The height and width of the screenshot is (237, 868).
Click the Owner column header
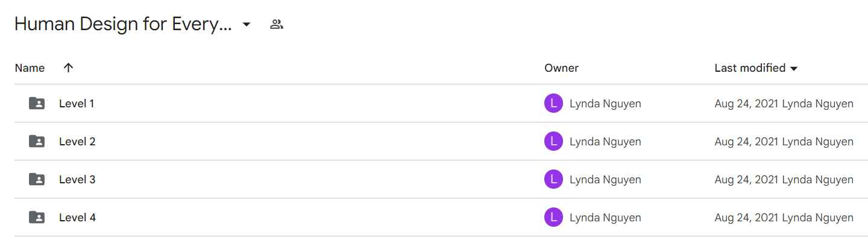[561, 68]
